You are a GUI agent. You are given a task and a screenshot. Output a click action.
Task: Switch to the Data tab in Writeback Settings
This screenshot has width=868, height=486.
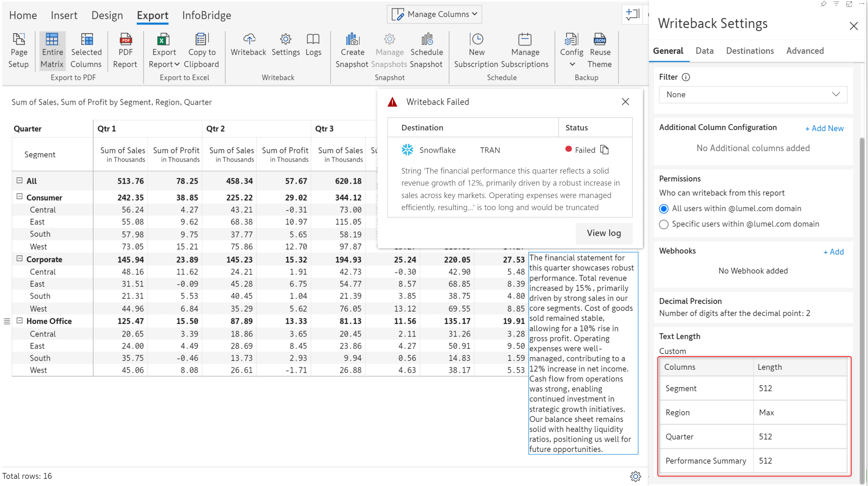click(703, 51)
